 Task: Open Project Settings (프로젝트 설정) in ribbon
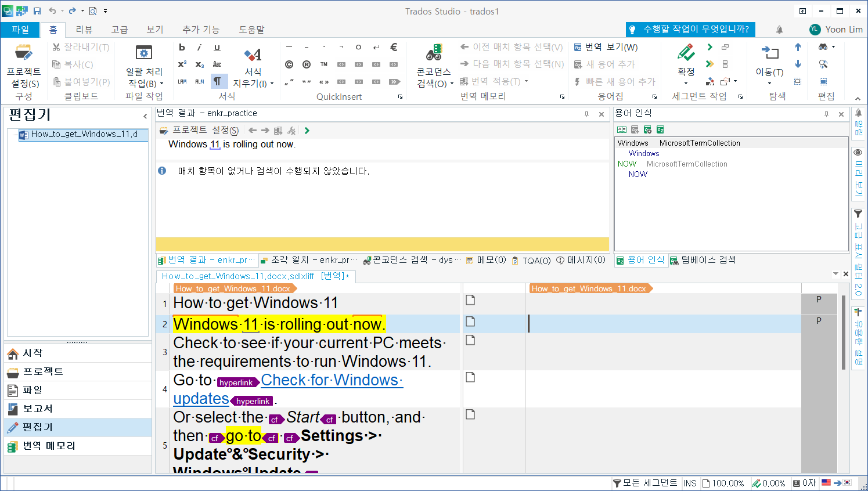click(24, 66)
